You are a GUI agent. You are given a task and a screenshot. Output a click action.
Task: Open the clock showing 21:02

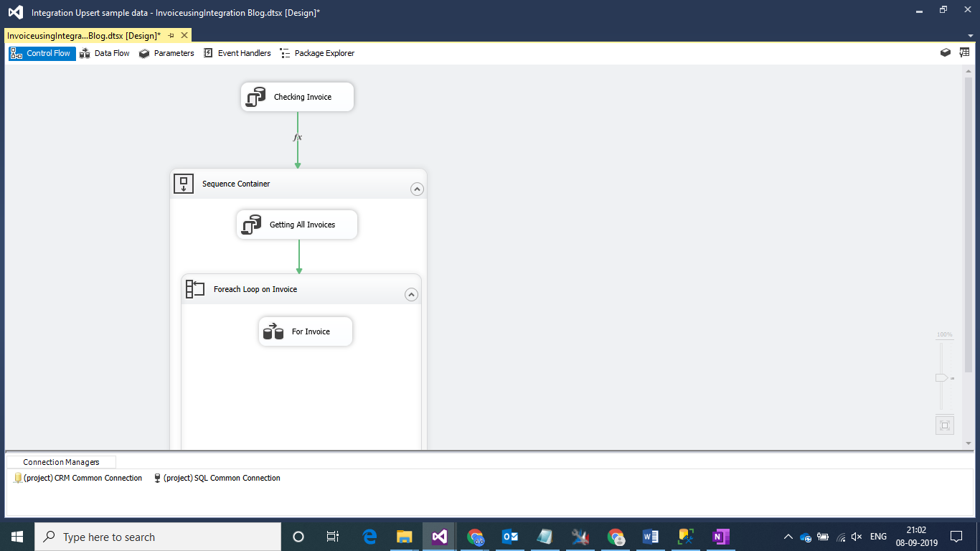tap(915, 537)
